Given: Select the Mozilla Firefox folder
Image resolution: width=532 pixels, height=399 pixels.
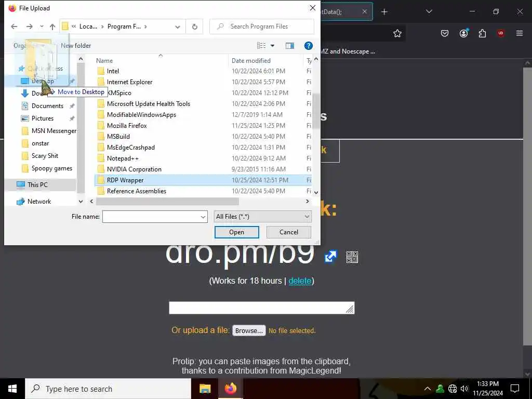Looking at the screenshot, I should [127, 126].
